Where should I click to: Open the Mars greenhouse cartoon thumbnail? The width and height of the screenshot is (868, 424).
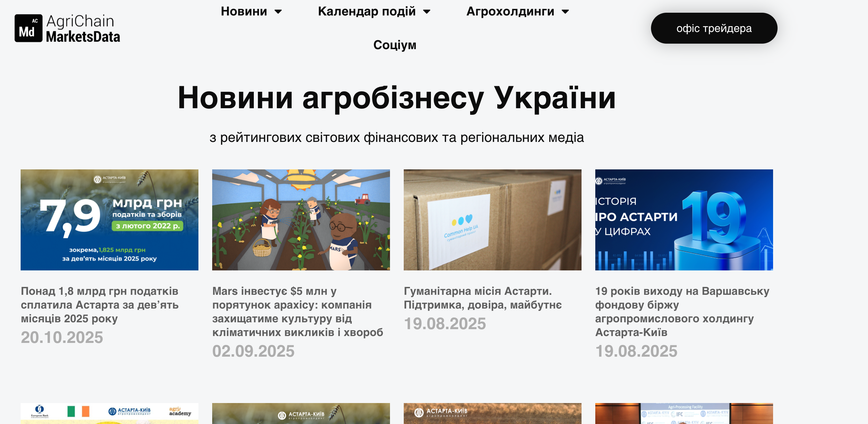coord(301,220)
